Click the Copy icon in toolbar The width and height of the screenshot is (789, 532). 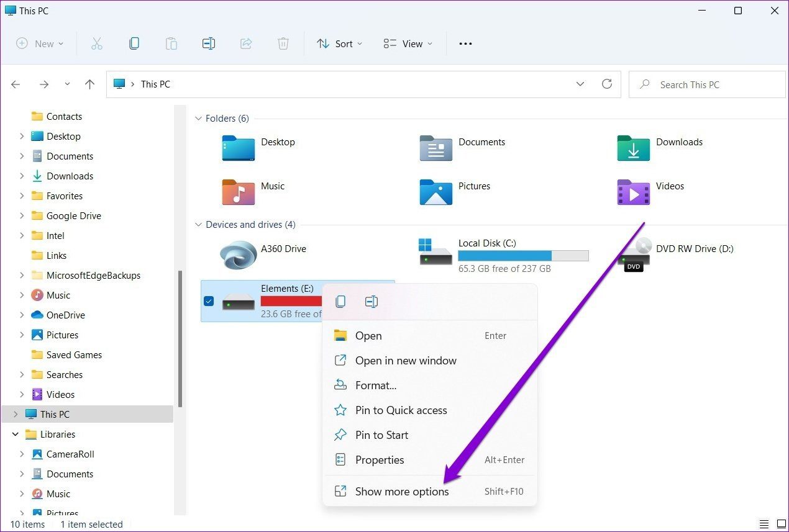pyautogui.click(x=134, y=43)
